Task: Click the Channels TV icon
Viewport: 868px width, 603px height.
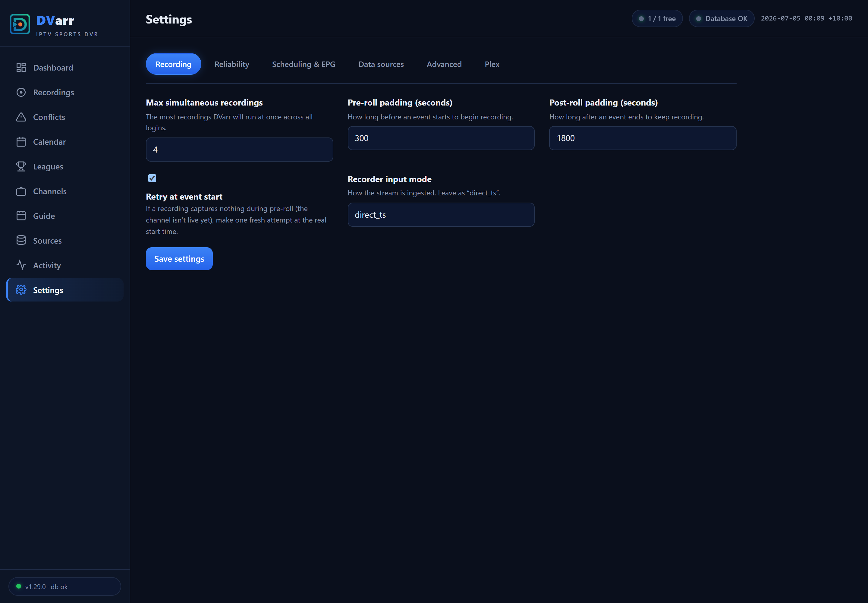Action: [21, 191]
